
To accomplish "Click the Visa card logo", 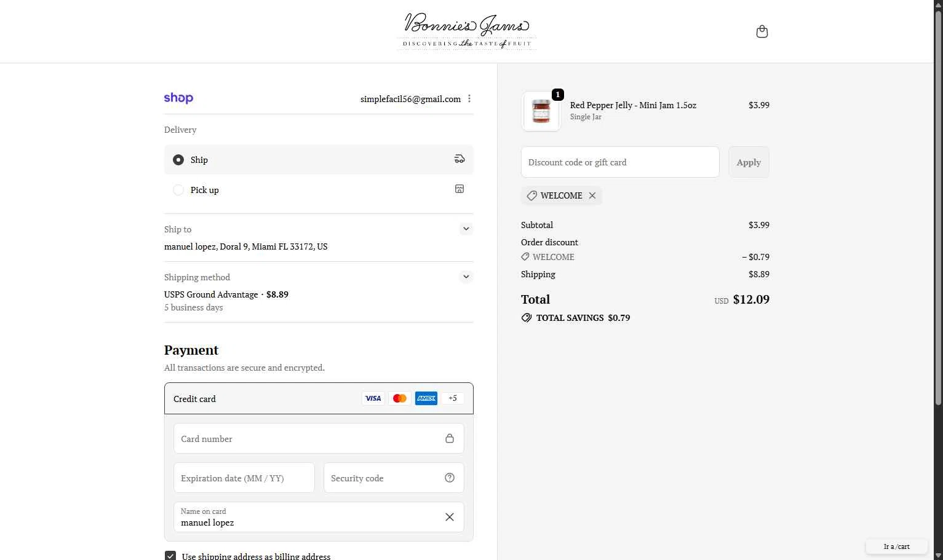I will click(x=373, y=398).
